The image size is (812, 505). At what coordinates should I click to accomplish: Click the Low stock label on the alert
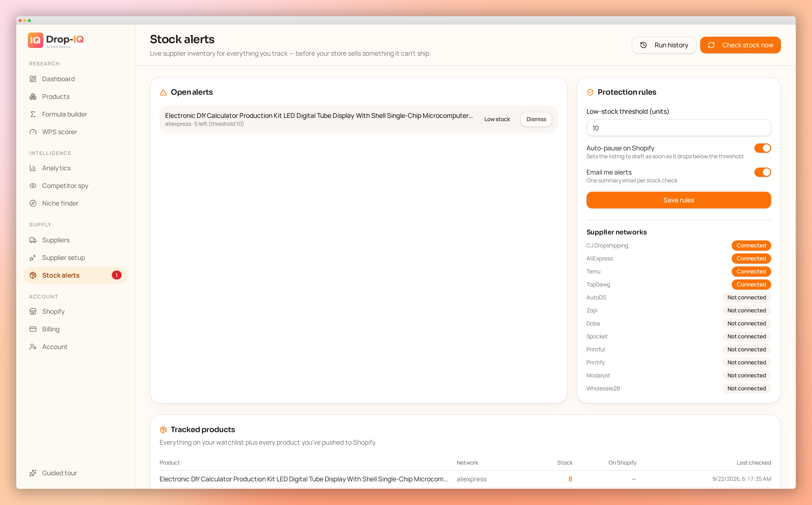(x=497, y=119)
